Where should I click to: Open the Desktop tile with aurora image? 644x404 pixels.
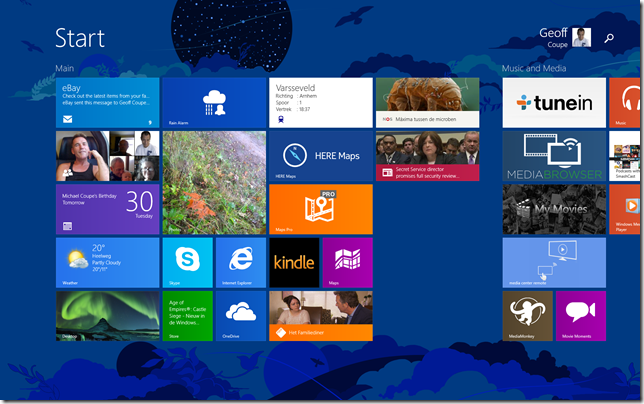click(x=107, y=316)
